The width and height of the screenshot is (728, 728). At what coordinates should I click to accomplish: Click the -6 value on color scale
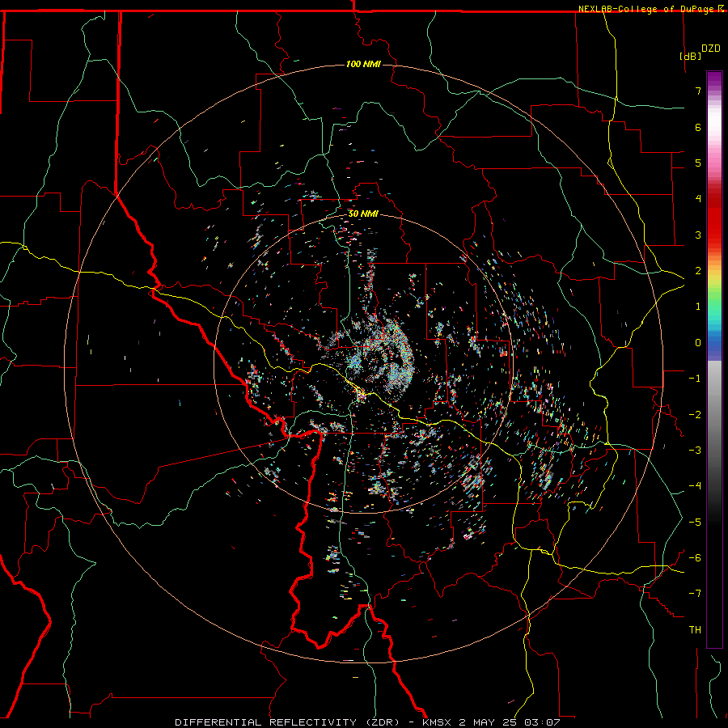point(695,558)
